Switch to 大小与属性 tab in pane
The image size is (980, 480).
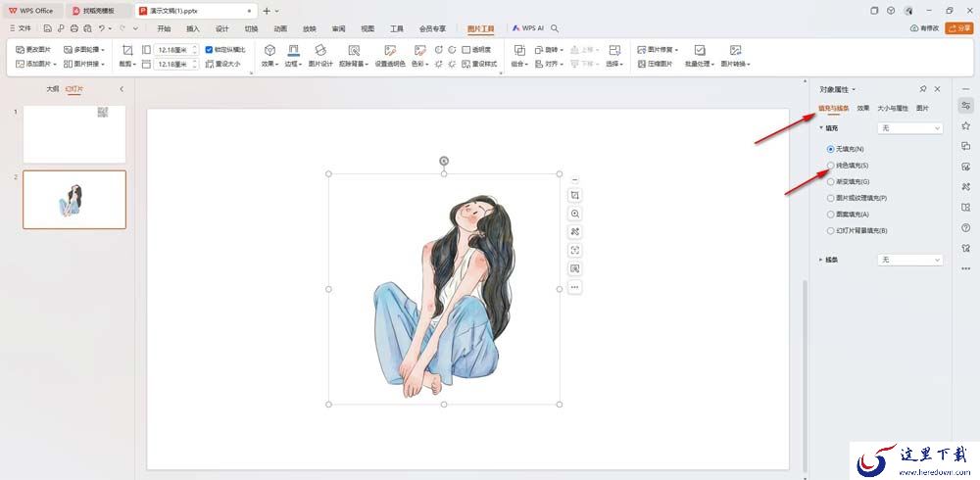893,108
